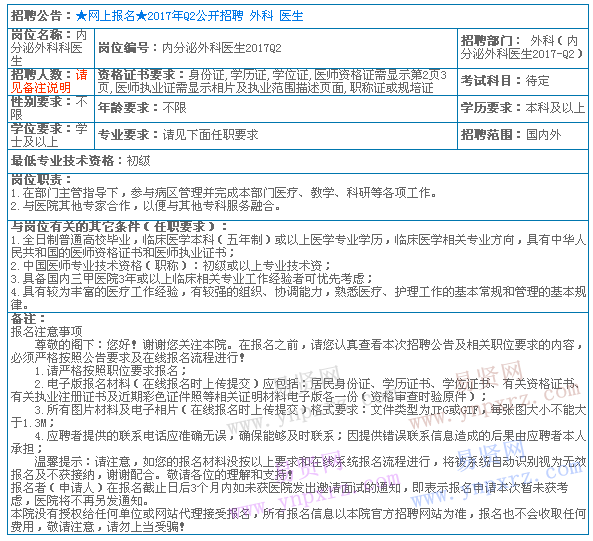Click duty line 1 about 在部门主管指导下

(x=224, y=193)
